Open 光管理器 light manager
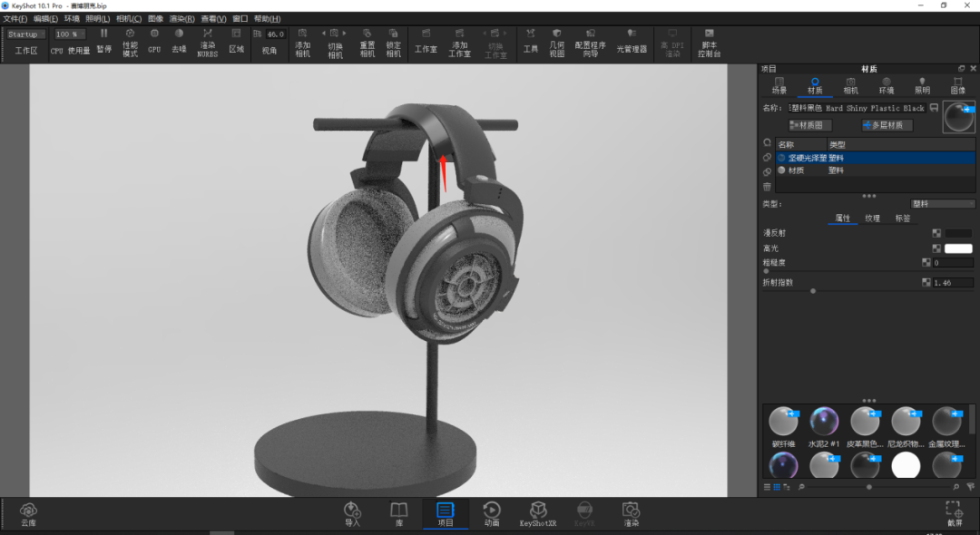 [632, 41]
